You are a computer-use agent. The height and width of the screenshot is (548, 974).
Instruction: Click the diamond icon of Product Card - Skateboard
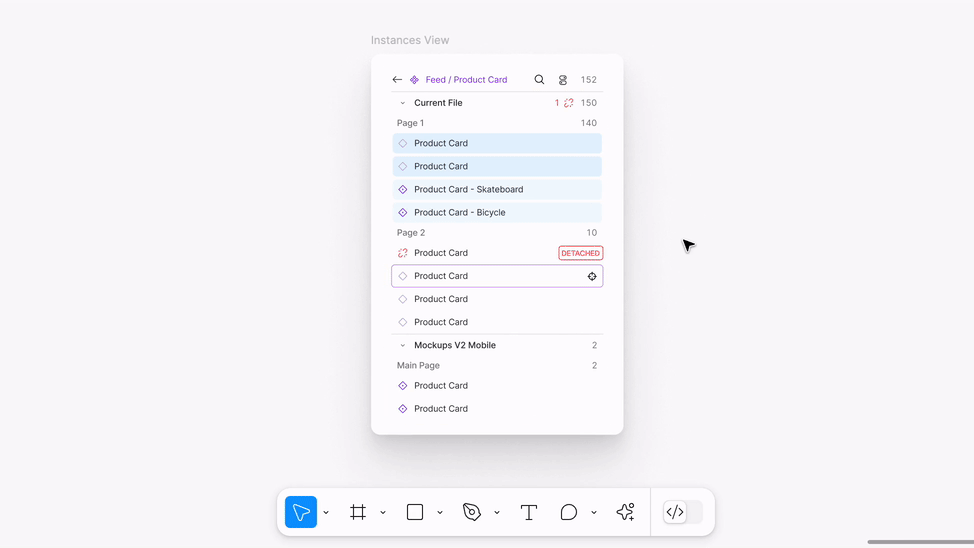(403, 190)
